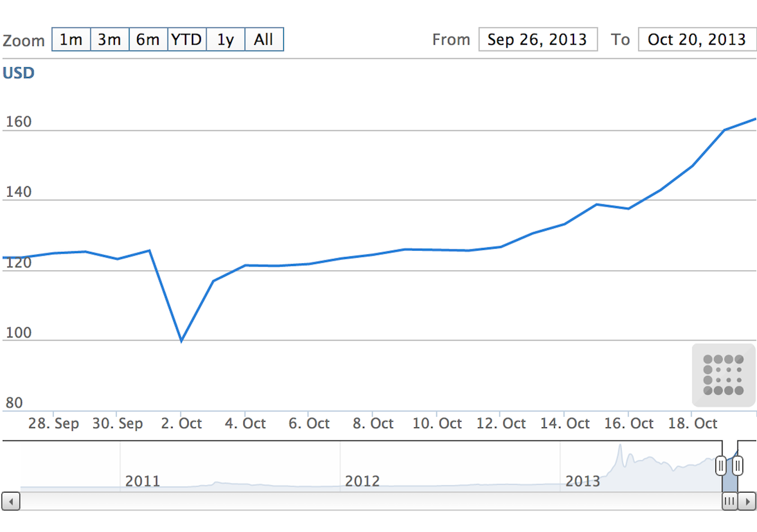Choose the 6m zoom option

point(148,39)
